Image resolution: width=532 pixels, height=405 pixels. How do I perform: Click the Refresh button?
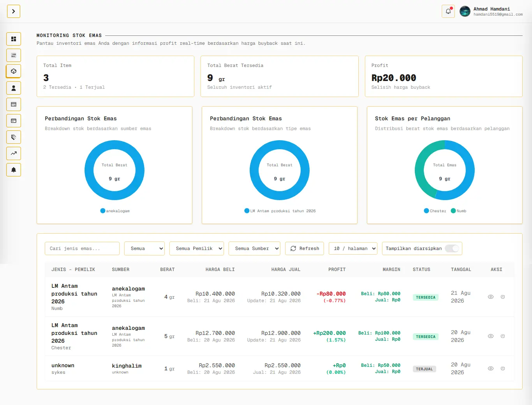(305, 248)
